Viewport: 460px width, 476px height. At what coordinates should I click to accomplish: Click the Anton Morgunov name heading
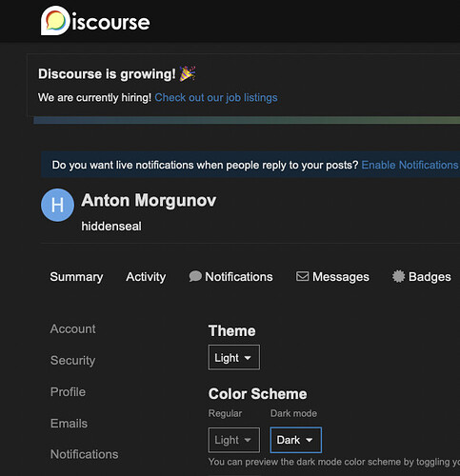(149, 200)
